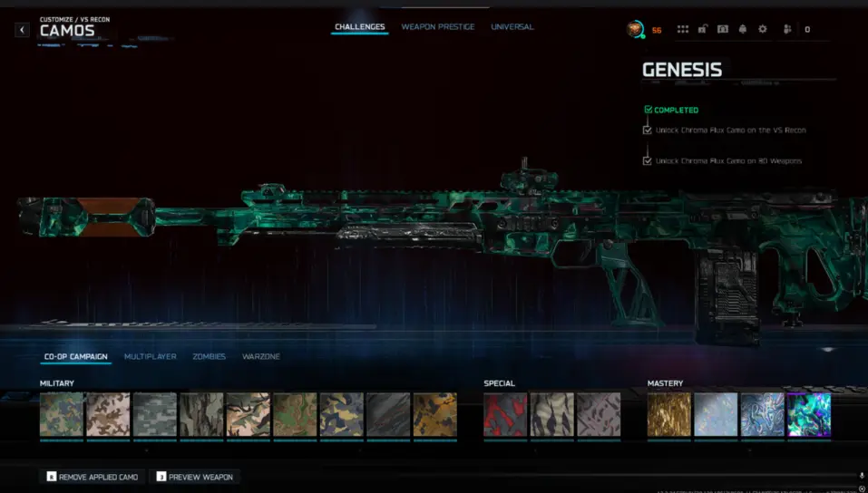
Task: Click the CAMOS heading text
Action: point(67,31)
